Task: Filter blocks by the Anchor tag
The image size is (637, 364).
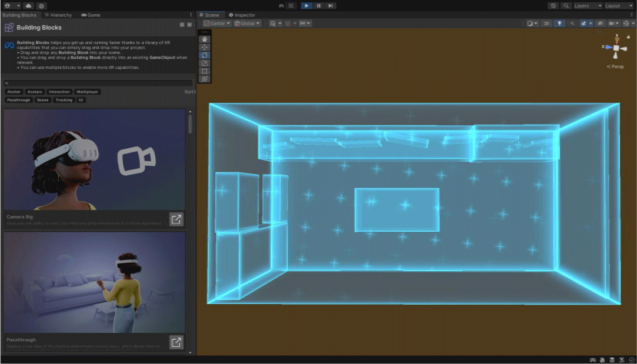Action: tap(14, 92)
